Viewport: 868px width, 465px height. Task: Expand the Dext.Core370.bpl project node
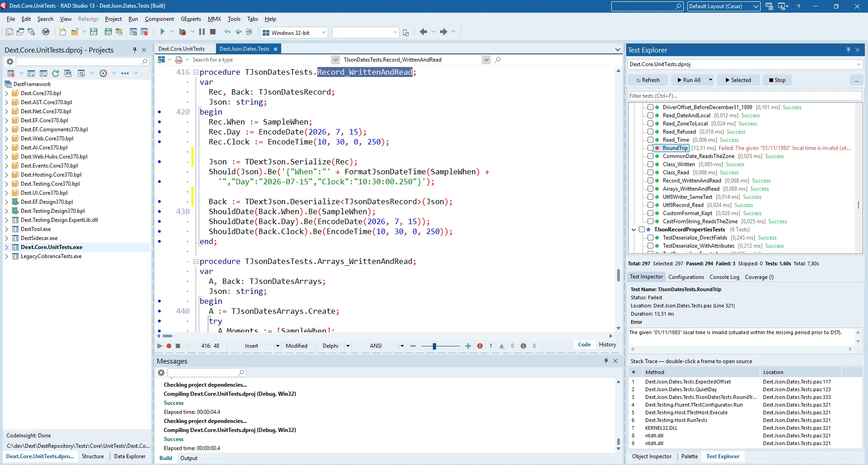click(7, 93)
